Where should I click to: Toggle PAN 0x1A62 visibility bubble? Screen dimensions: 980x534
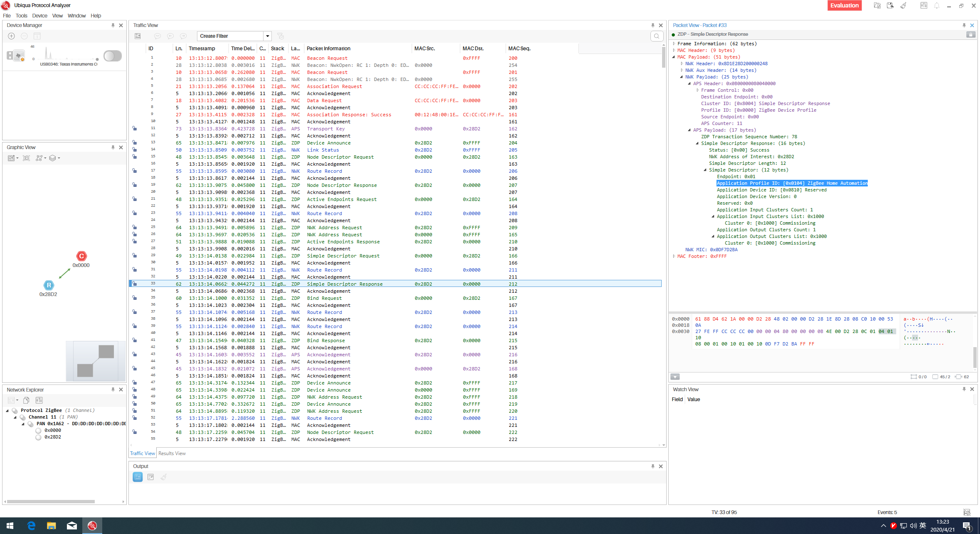30,424
